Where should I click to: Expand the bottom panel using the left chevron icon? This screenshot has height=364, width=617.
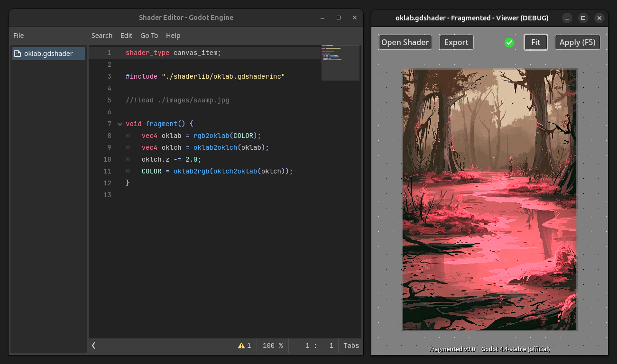click(93, 346)
